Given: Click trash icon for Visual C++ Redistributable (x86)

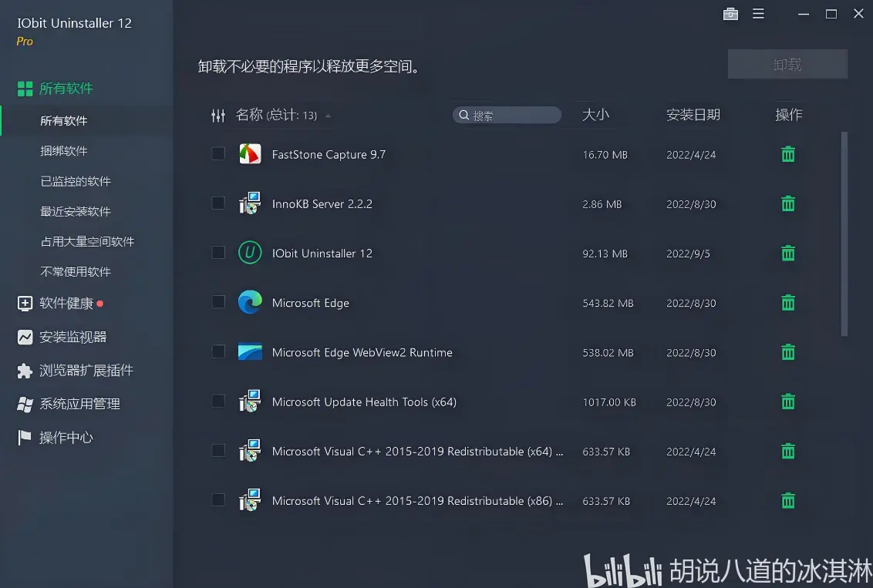Looking at the screenshot, I should coord(788,501).
